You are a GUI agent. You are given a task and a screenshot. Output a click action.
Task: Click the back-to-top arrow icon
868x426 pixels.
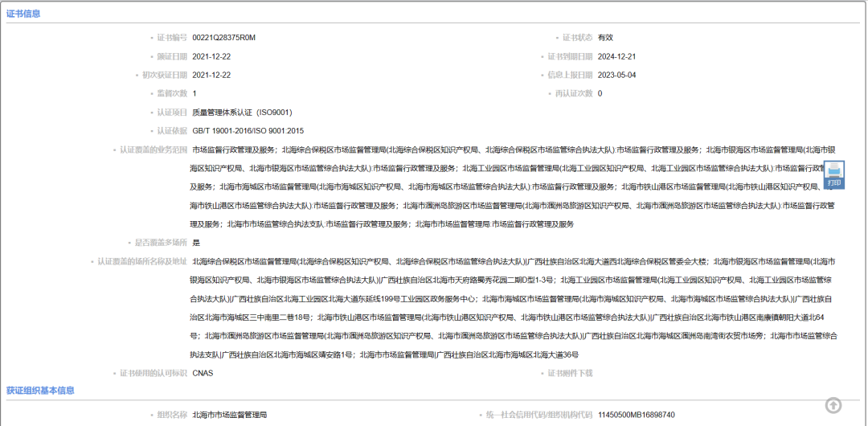pos(833,405)
